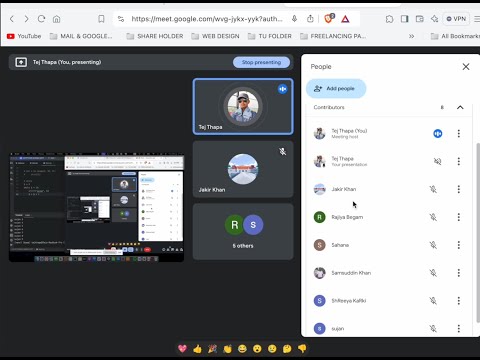Open the browser sidebar panel icon
This screenshot has width=480, height=360.
[x=405, y=19]
